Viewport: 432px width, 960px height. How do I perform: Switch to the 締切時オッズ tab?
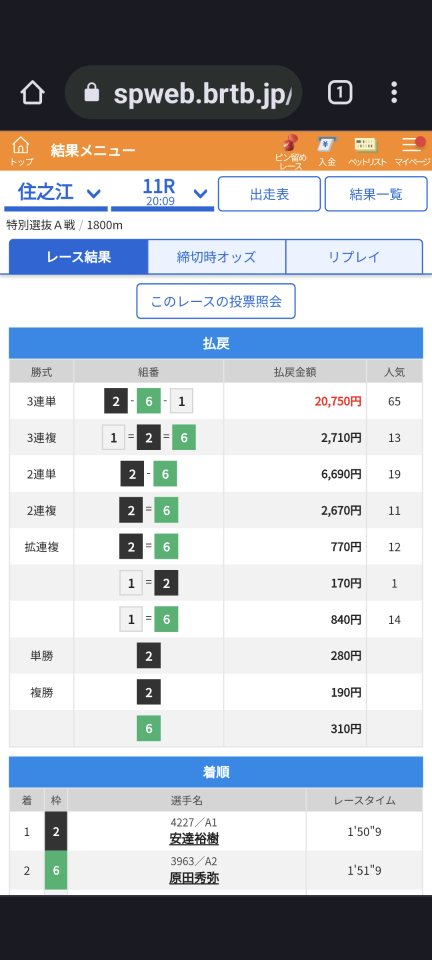coord(217,257)
